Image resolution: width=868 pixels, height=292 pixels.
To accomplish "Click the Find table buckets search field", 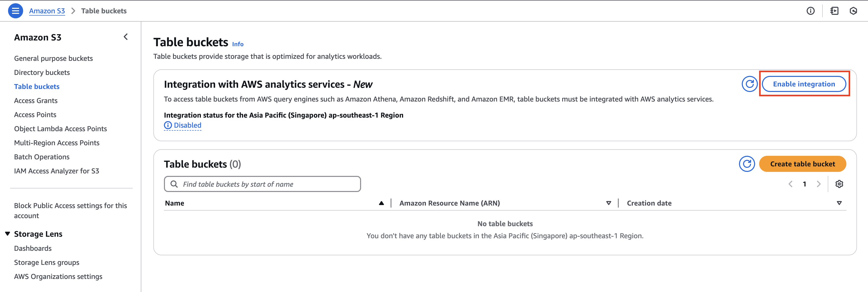I will pos(262,184).
